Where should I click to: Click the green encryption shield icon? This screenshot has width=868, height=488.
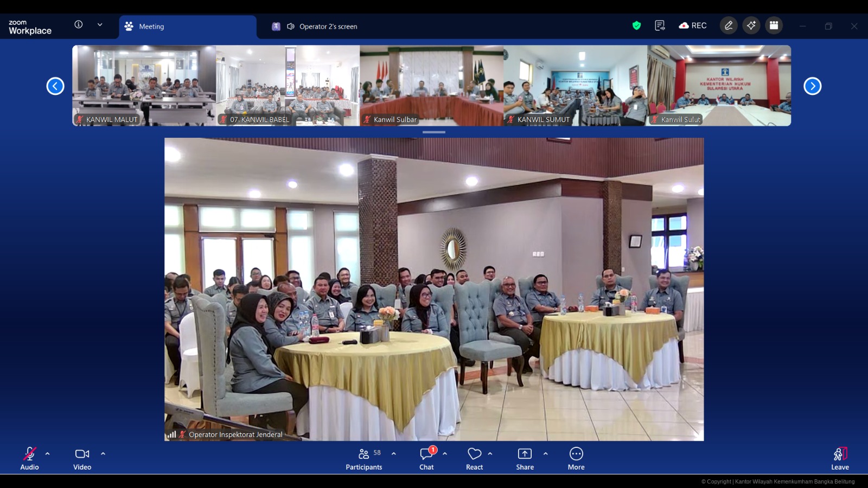[637, 25]
